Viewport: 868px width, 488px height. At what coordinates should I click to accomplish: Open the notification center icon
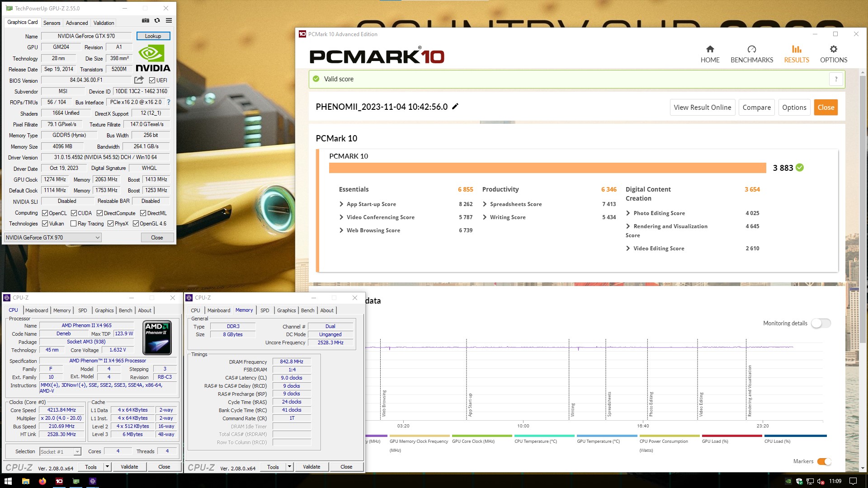(x=853, y=481)
